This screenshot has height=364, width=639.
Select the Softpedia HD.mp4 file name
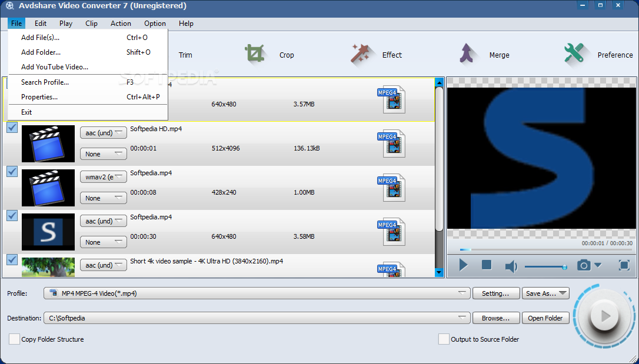[156, 129]
